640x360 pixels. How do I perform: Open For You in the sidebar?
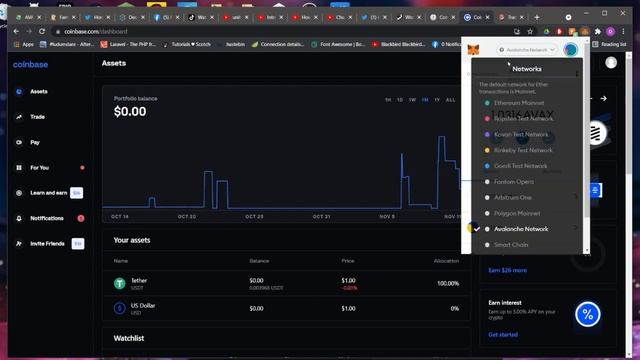click(39, 168)
